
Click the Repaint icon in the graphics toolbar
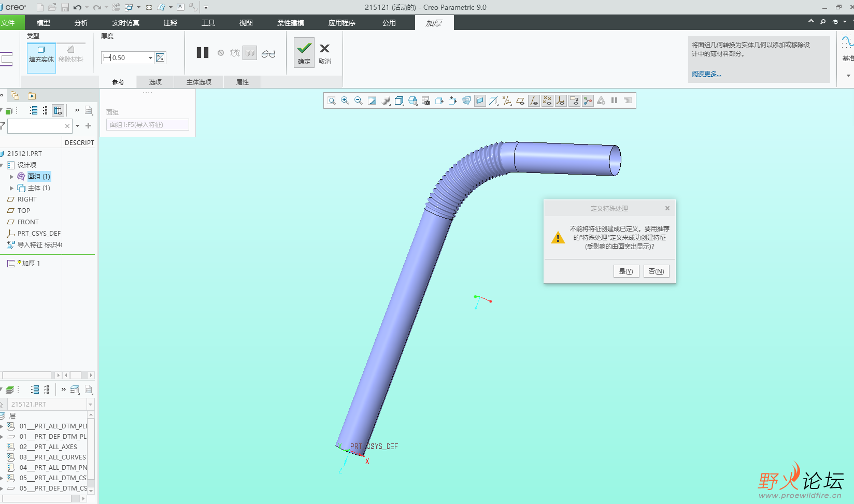pyautogui.click(x=372, y=100)
